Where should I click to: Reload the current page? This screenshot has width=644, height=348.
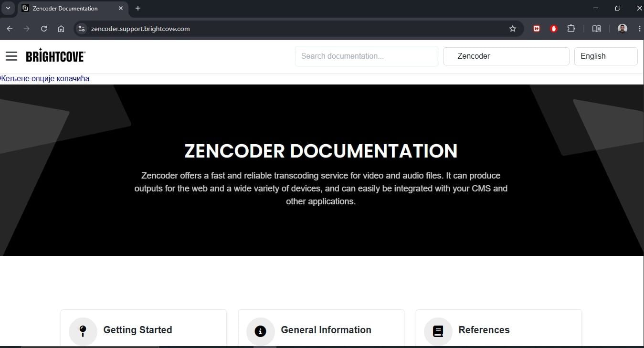[44, 29]
